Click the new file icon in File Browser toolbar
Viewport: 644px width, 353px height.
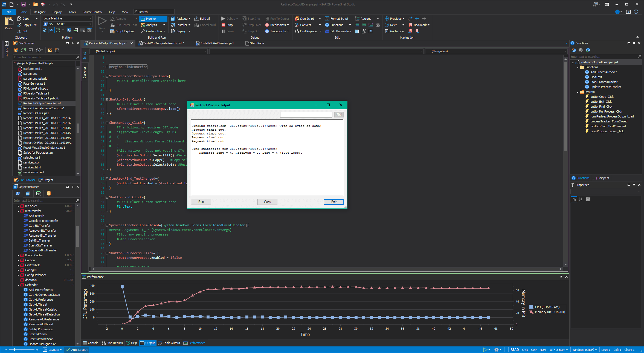click(57, 50)
